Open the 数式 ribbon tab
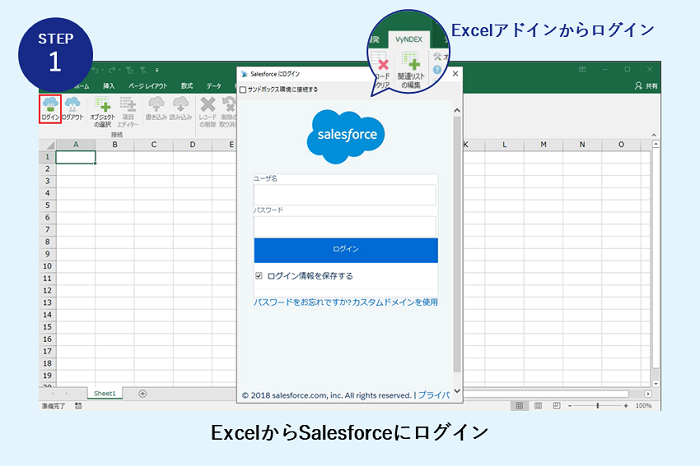This screenshot has height=466, width=700. [x=187, y=86]
